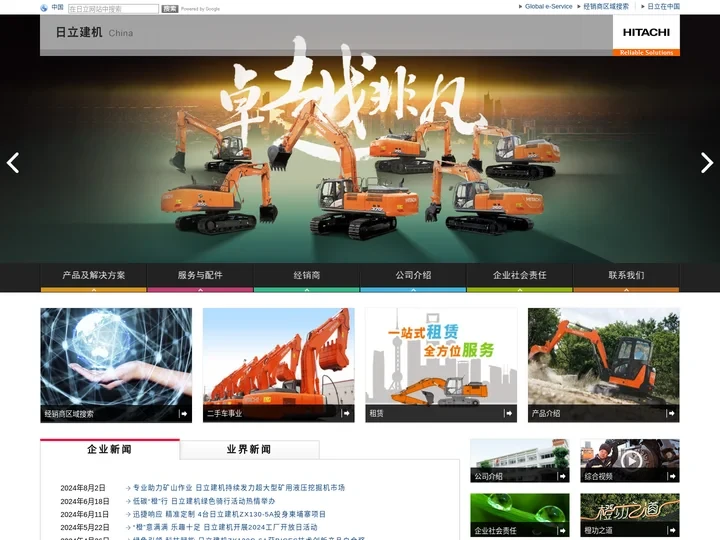
Task: Open news 低碳"橙"行 绿色骑行活动 article
Action: [204, 501]
